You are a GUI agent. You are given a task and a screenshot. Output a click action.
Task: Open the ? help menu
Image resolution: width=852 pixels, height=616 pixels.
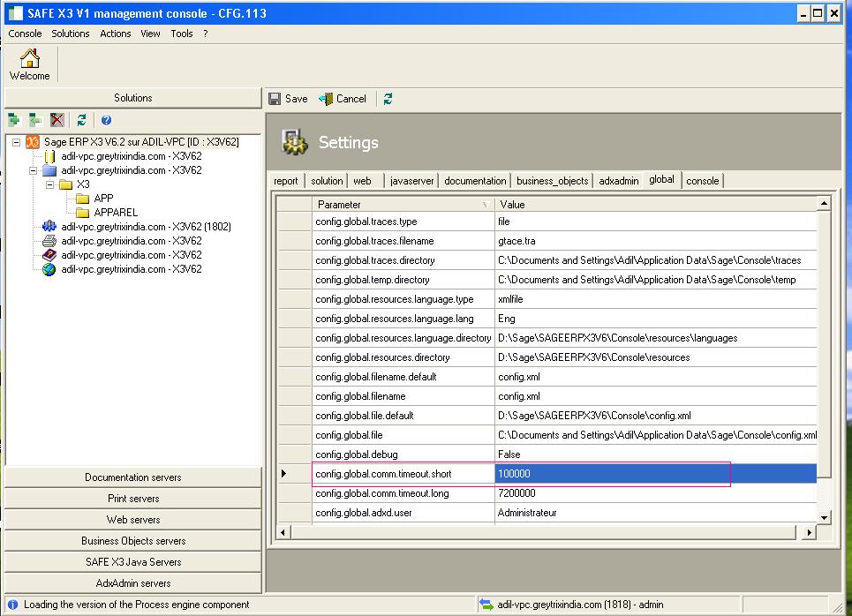coord(206,34)
